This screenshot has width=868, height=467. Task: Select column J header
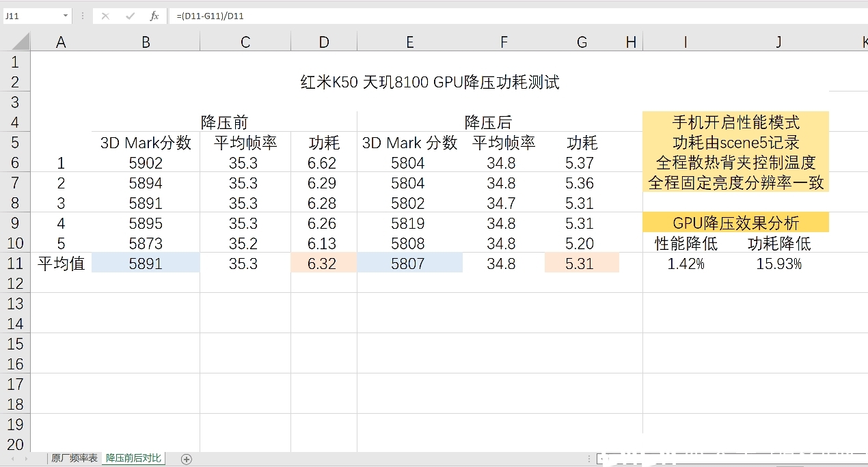pyautogui.click(x=778, y=42)
